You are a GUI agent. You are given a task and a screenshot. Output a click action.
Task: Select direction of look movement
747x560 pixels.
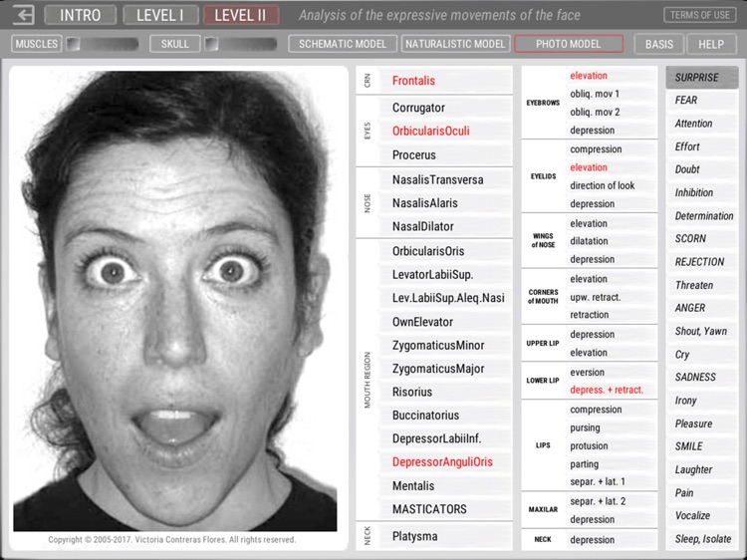(x=612, y=185)
